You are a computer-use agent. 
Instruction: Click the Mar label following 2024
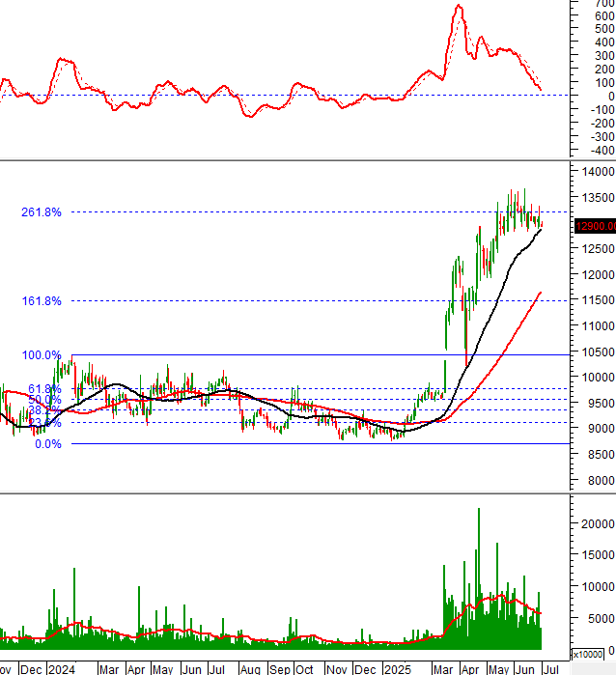(x=109, y=670)
